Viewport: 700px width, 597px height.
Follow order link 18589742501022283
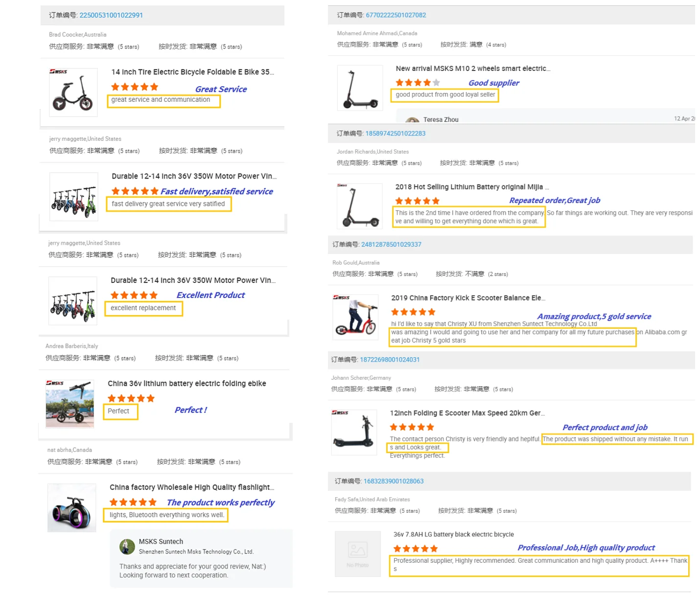395,133
